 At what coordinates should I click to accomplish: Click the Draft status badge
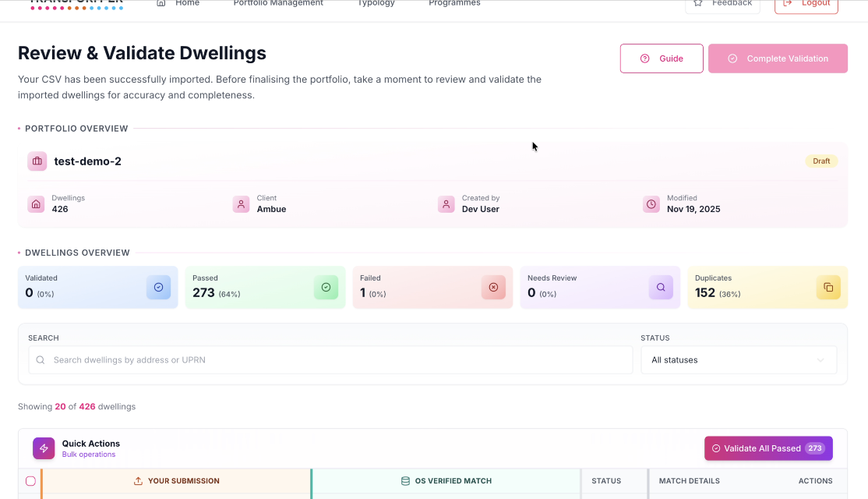click(x=821, y=161)
